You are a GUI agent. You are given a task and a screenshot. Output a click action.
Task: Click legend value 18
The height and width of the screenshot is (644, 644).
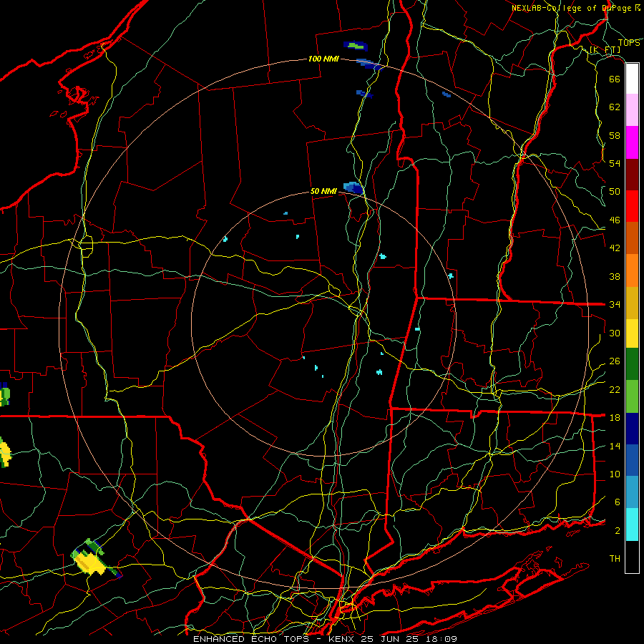point(615,418)
